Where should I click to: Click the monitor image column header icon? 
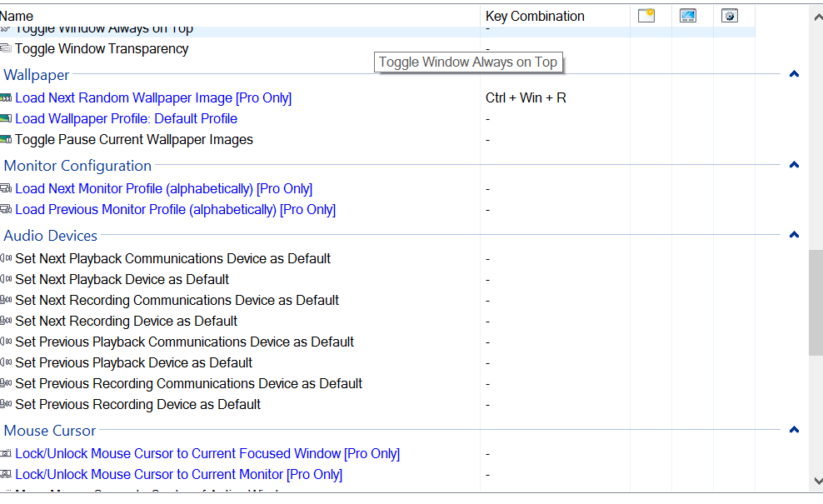(x=688, y=15)
